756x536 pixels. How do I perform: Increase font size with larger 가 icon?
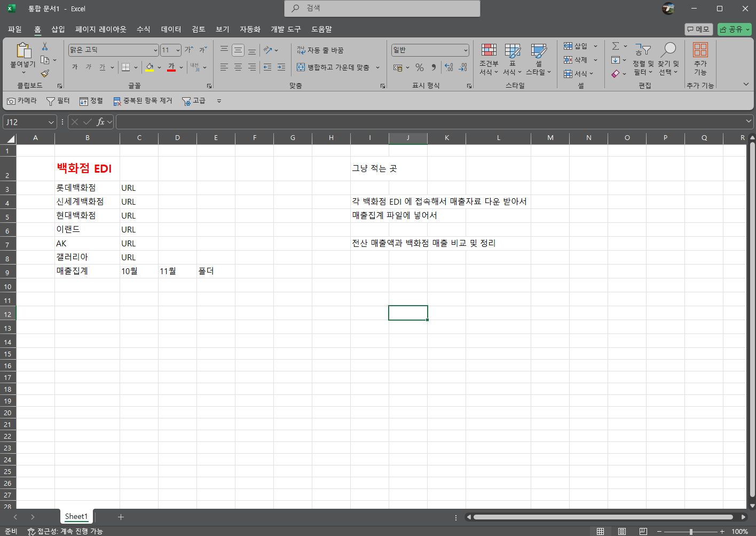[189, 50]
